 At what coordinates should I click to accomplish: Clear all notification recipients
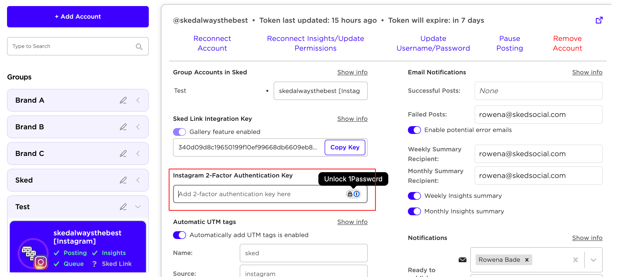coord(575,260)
